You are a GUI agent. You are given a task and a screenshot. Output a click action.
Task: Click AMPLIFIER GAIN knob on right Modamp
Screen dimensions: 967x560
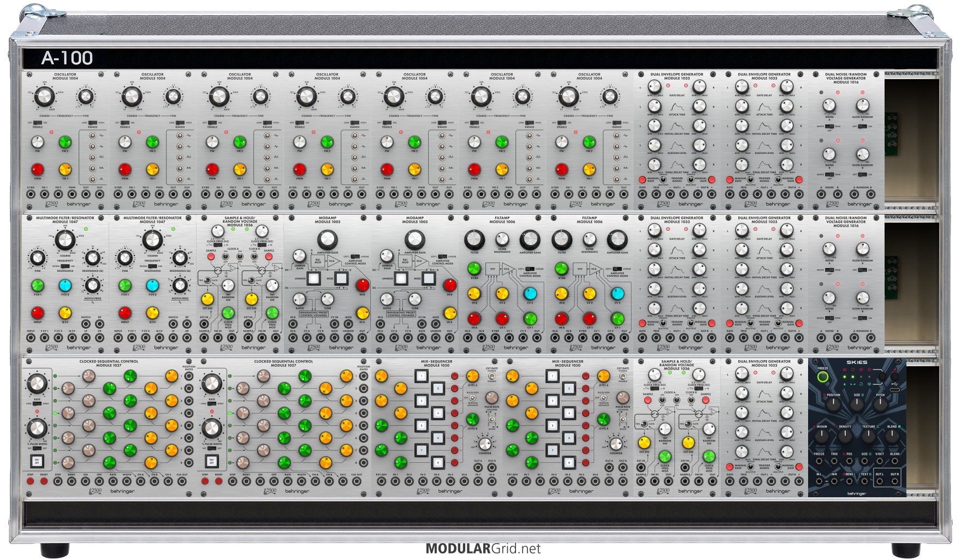click(414, 240)
